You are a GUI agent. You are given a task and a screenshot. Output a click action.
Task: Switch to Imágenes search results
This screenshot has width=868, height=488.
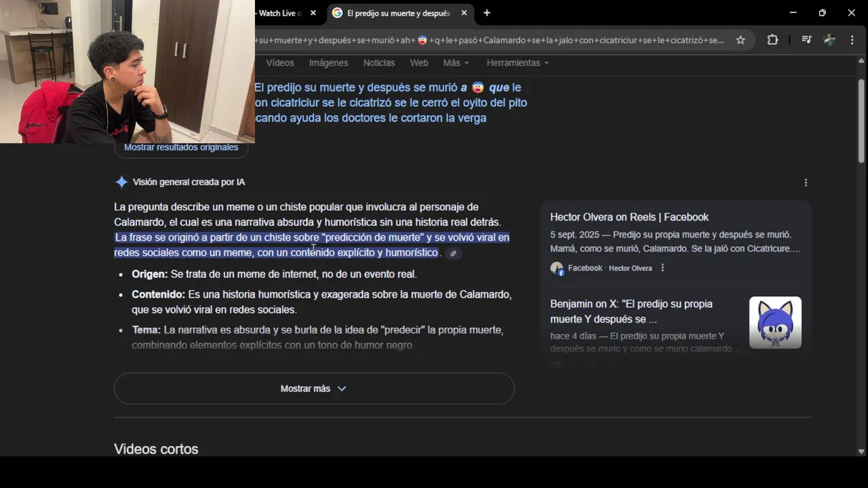click(x=328, y=63)
